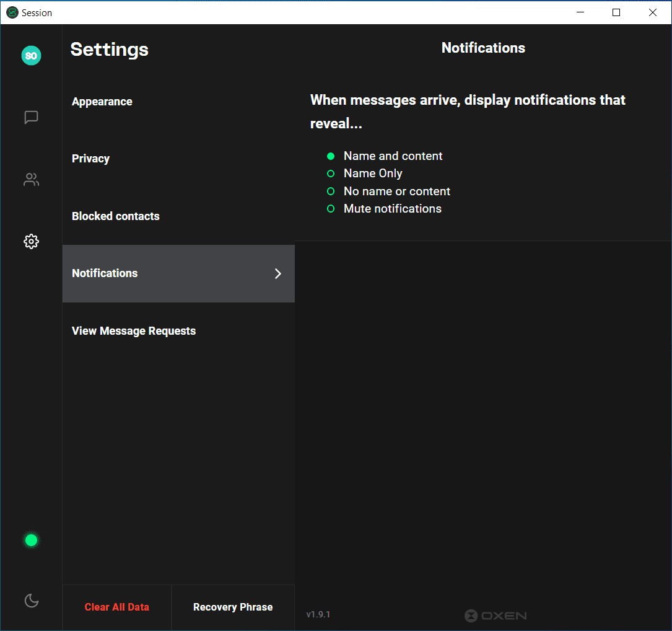
Task: Open the Appearance settings section
Action: click(102, 102)
